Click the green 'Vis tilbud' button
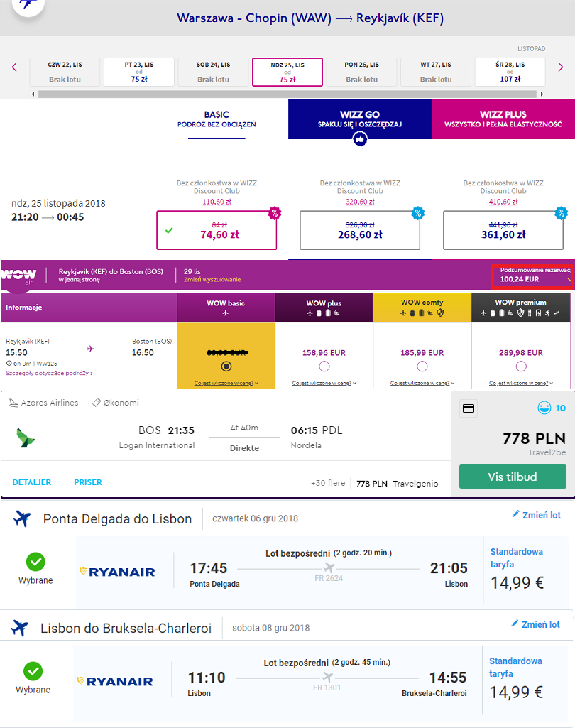Viewport: 575px width, 728px height. pos(513,477)
